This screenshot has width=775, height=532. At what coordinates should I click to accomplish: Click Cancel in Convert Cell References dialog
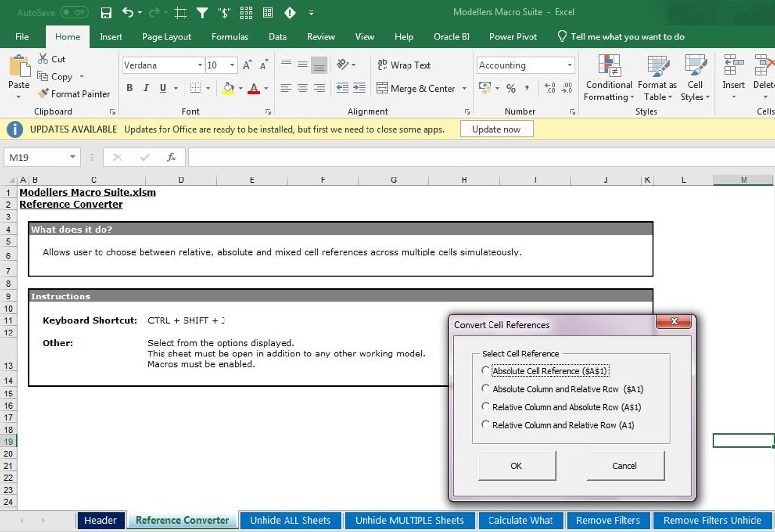(625, 466)
